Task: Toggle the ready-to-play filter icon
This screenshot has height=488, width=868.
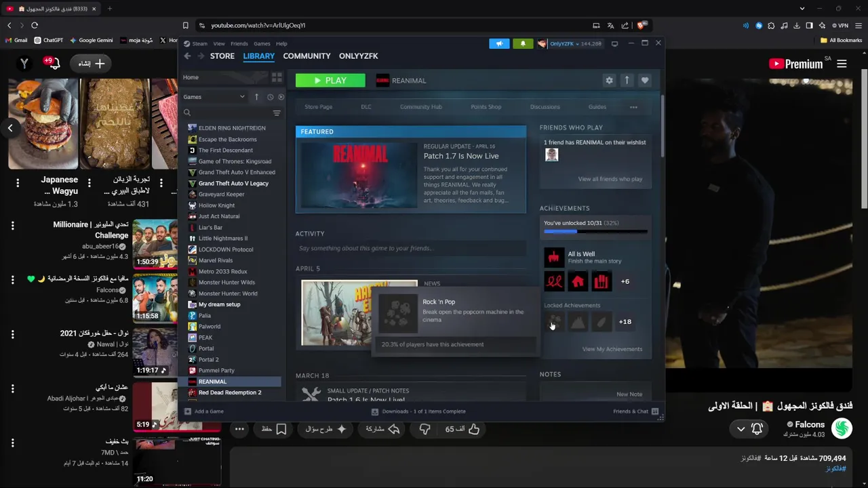Action: [x=281, y=97]
